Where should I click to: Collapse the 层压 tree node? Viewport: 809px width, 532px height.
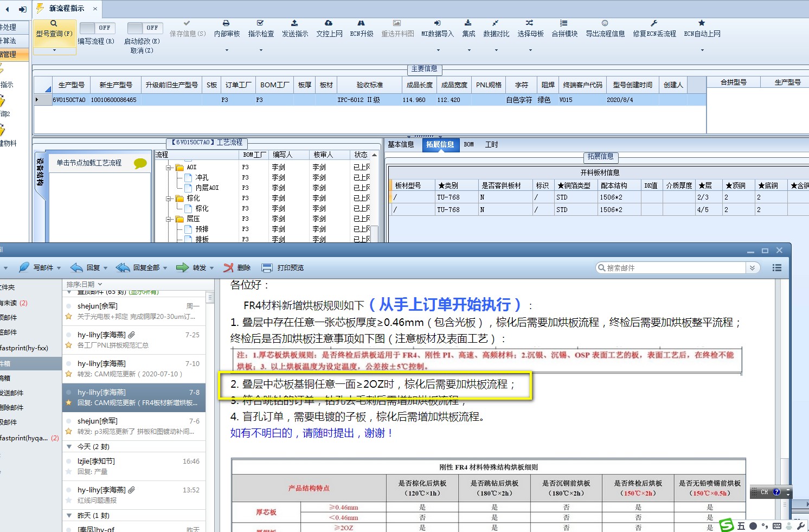[169, 219]
